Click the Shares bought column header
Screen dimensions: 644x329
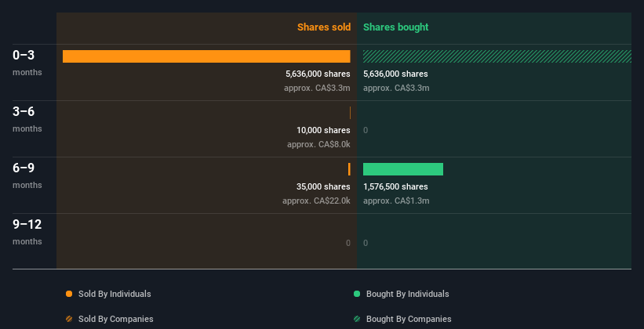[395, 27]
